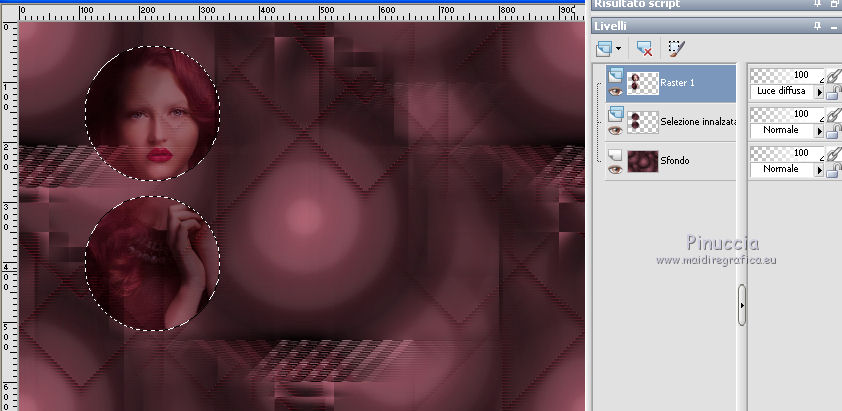
Task: Toggle the transparency lock for Raster 1
Action: (833, 92)
